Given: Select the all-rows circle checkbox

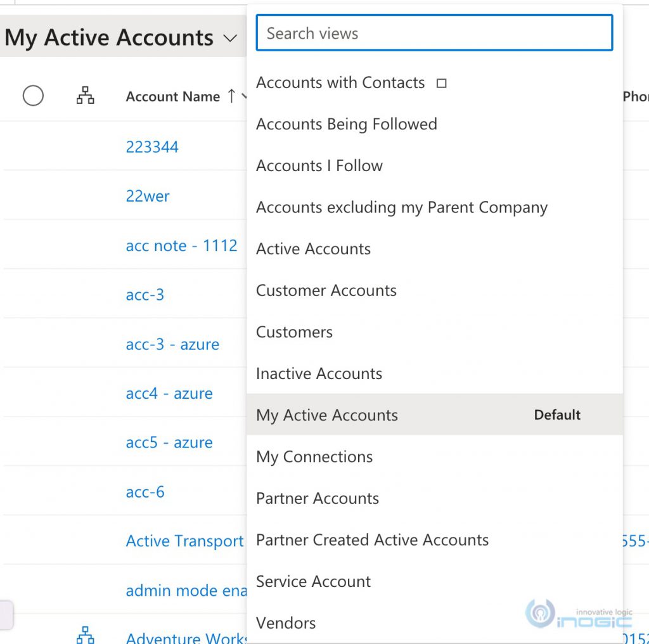Looking at the screenshot, I should coord(33,95).
